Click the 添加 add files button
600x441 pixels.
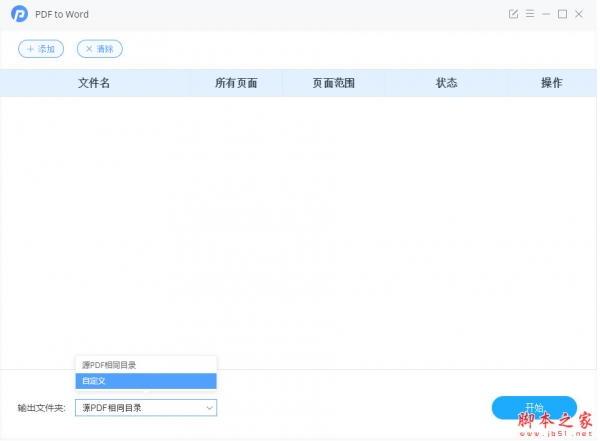point(41,49)
